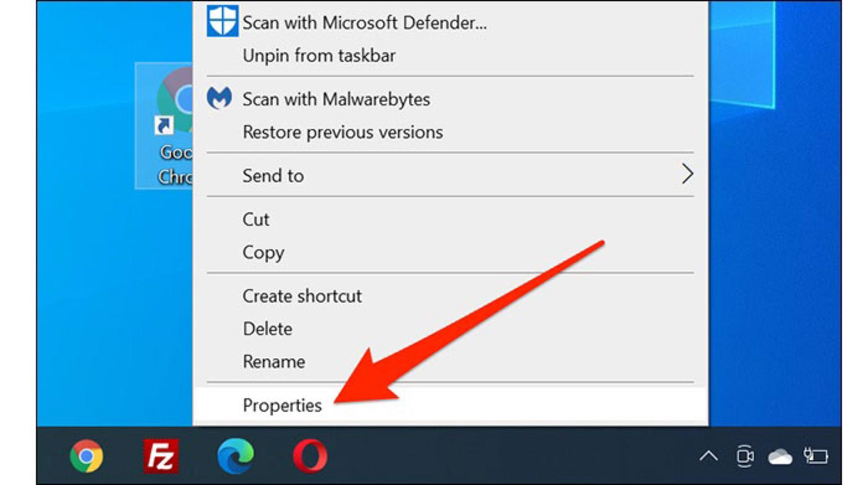Click the Microsoft Defender shield icon
Screen dimensions: 868x485
(222, 21)
